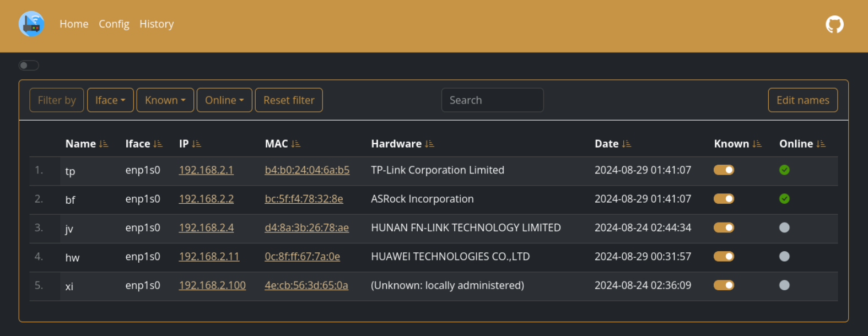Open MAC link 0c:8f:ff:67:7a:0e
Image resolution: width=868 pixels, height=336 pixels.
pos(302,256)
